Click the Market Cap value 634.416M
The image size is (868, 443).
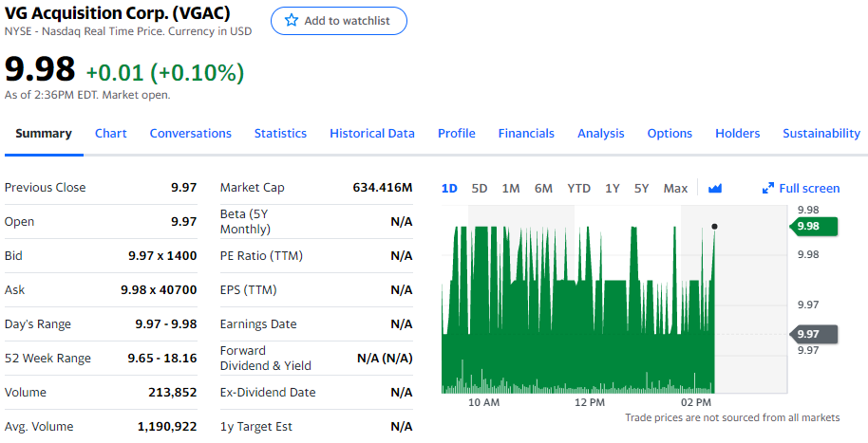click(x=383, y=188)
